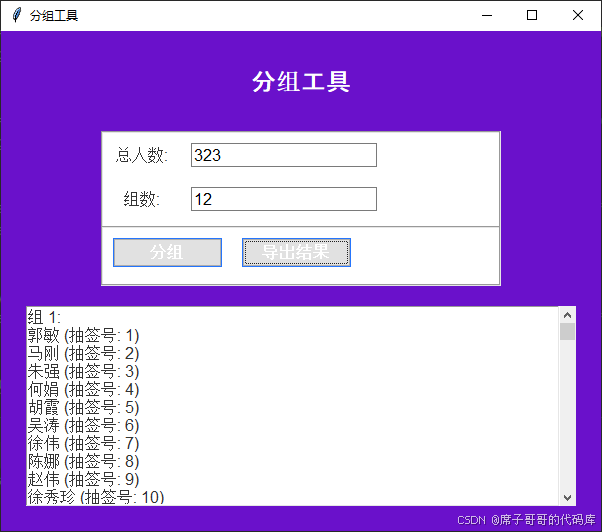Image resolution: width=602 pixels, height=532 pixels.
Task: Select the row 胡霞 (抽签号: 5)
Action: 83,407
